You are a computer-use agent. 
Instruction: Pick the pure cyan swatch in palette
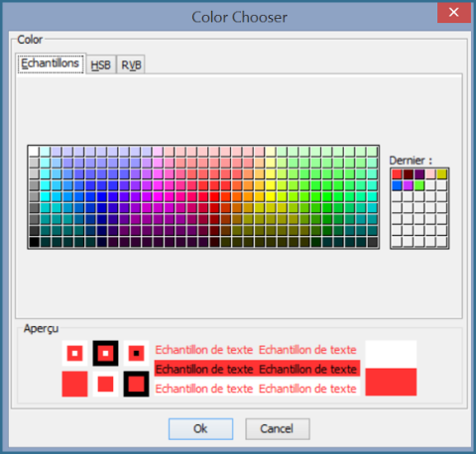click(45, 196)
